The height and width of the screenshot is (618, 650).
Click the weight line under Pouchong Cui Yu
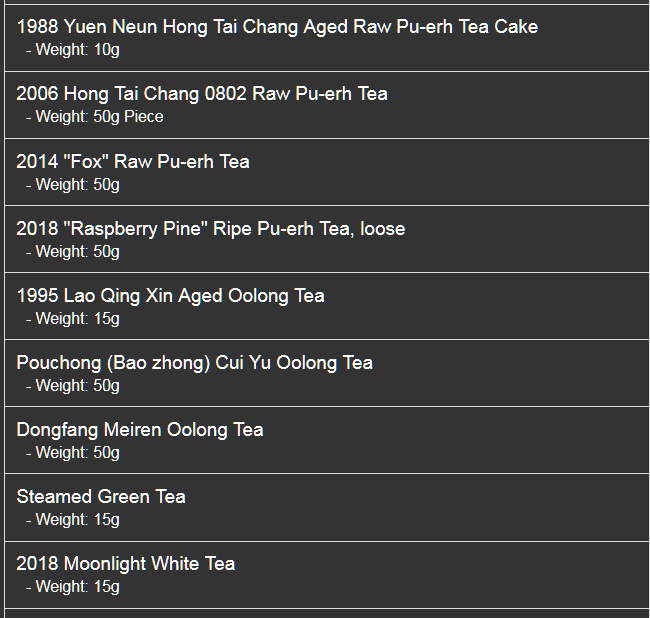pos(73,386)
